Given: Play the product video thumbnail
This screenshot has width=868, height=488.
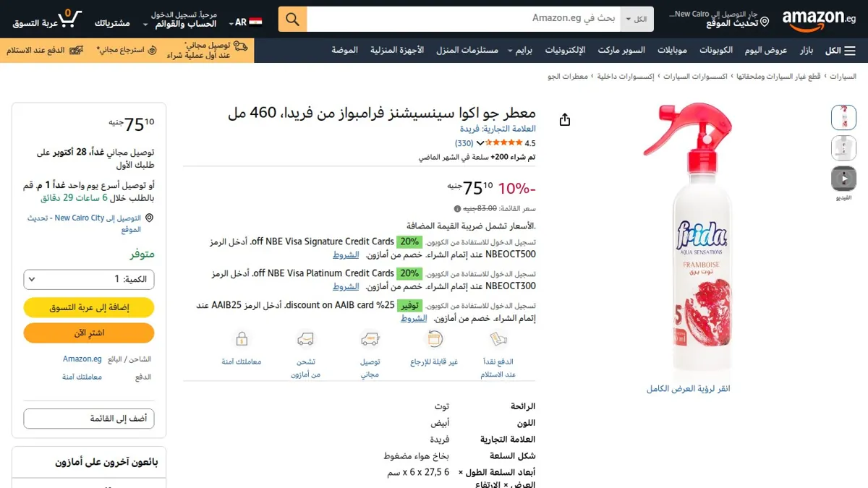Looking at the screenshot, I should (843, 178).
